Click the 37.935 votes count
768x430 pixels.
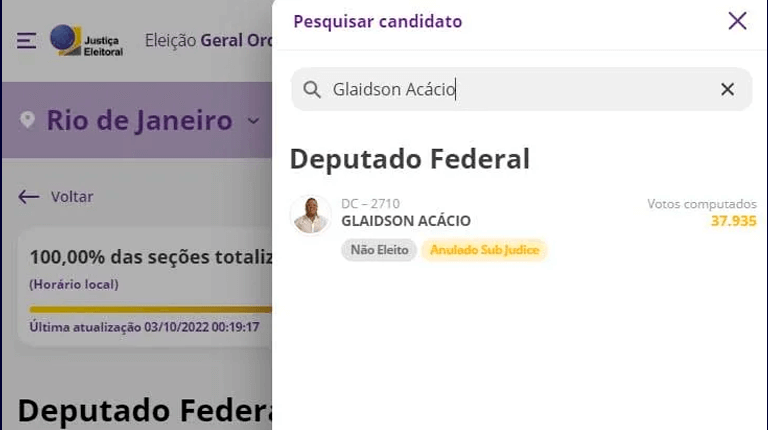[733, 221]
